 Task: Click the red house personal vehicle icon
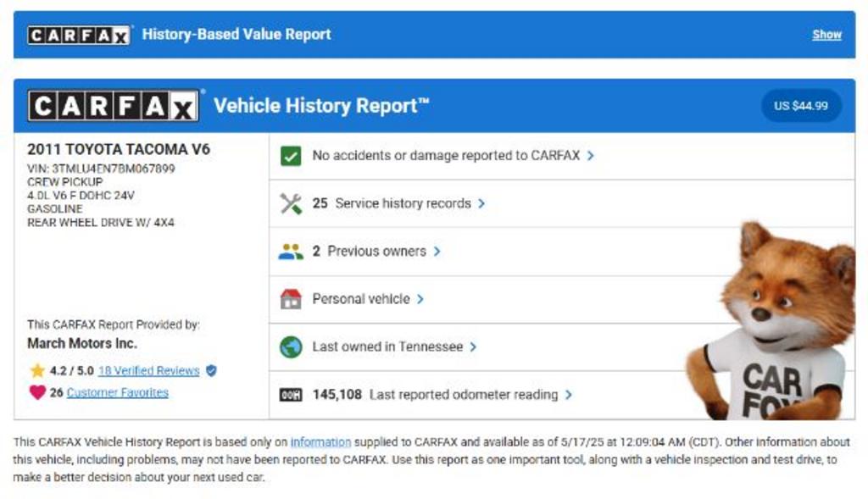[x=291, y=299]
